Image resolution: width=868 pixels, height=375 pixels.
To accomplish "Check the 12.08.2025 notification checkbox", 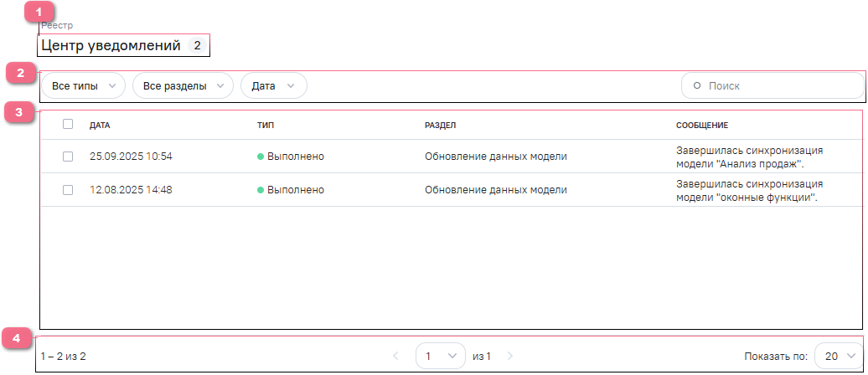I will coord(68,190).
